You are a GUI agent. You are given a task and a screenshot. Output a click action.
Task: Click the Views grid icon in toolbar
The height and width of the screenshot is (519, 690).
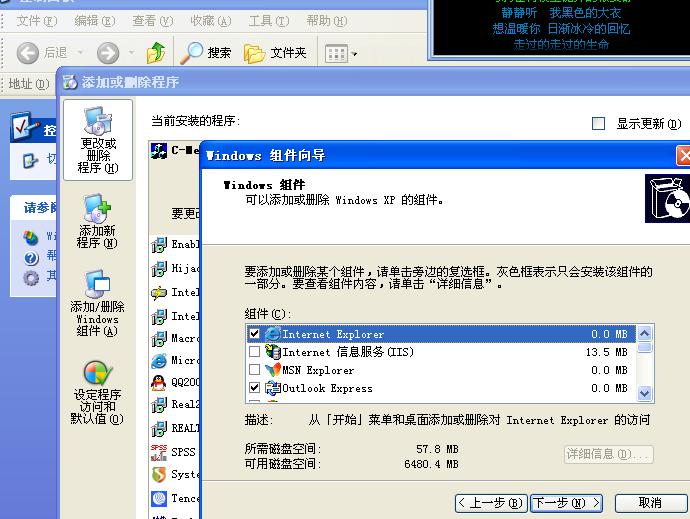tap(336, 54)
